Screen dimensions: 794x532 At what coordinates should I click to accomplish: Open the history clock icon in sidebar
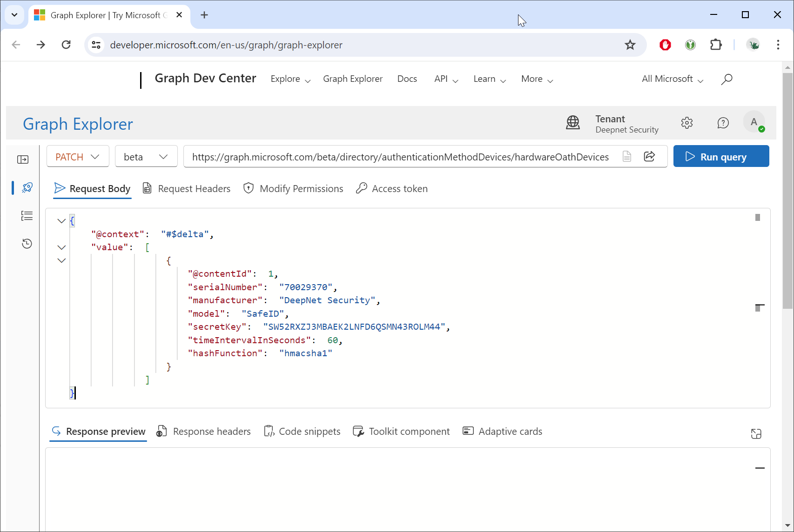point(27,244)
